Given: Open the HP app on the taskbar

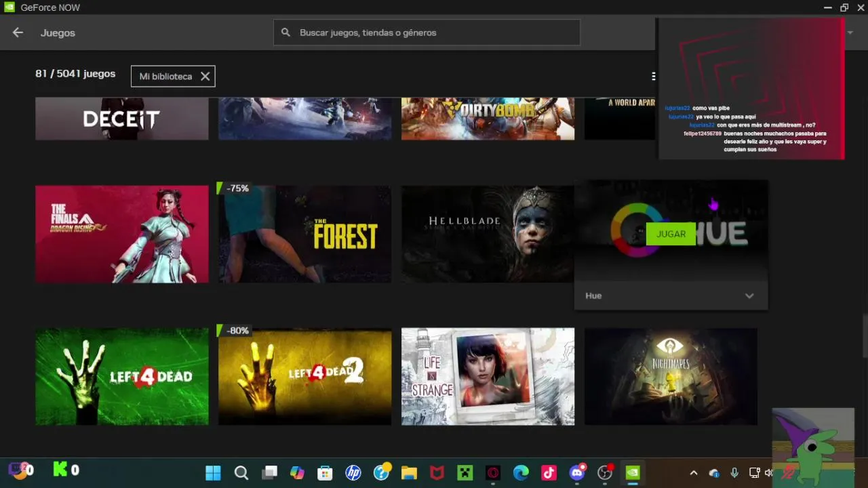Looking at the screenshot, I should pos(353,472).
